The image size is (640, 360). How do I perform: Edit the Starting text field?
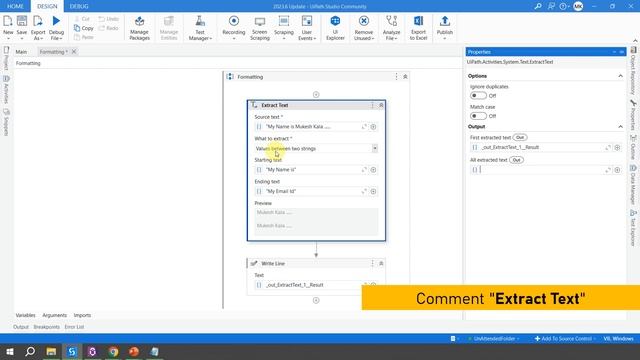click(312, 170)
